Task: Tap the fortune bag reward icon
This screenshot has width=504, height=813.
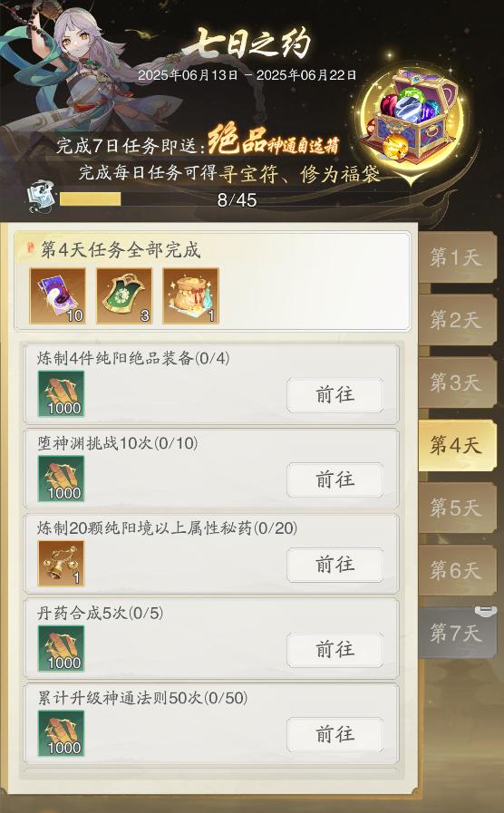Action: pyautogui.click(x=191, y=296)
